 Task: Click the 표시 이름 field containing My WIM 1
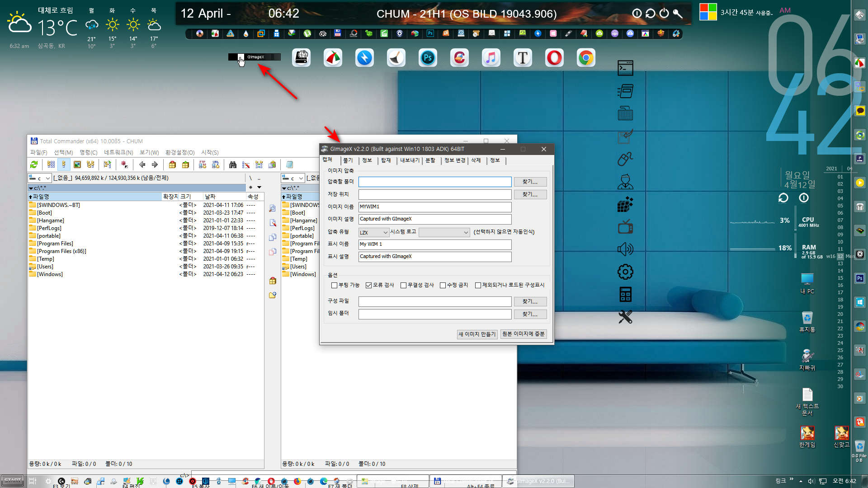coord(435,244)
